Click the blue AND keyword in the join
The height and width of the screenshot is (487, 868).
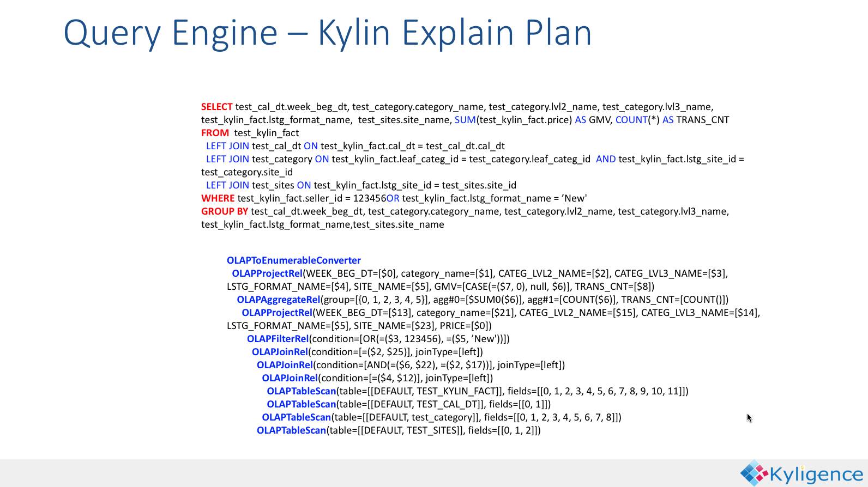click(x=606, y=159)
